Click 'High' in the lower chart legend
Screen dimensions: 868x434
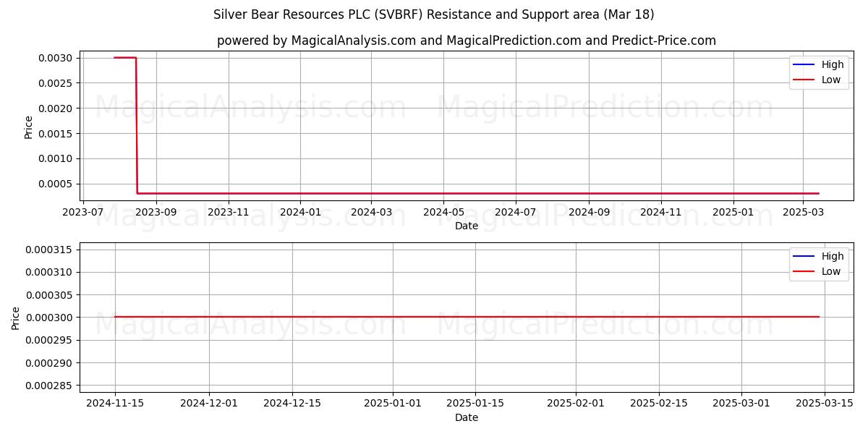point(833,256)
